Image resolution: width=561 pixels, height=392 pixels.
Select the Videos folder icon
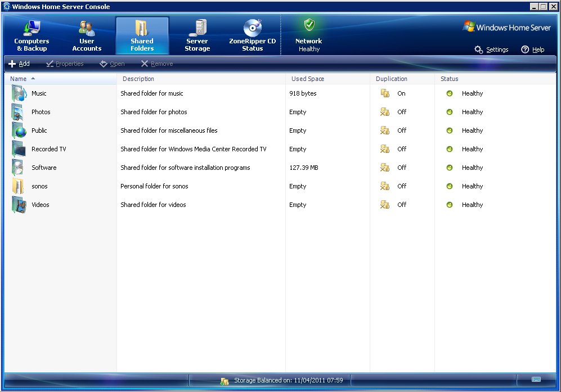pos(19,205)
